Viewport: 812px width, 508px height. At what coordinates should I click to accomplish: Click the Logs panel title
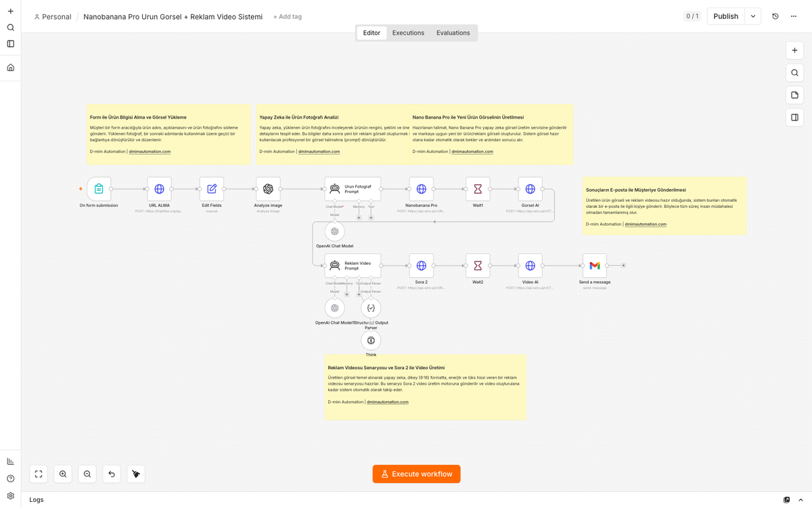37,500
